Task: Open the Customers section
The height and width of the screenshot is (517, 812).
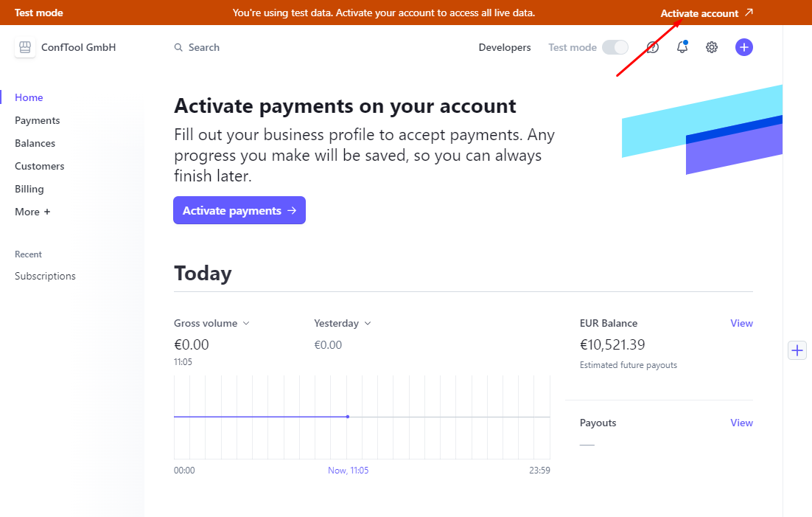Action: (x=39, y=166)
